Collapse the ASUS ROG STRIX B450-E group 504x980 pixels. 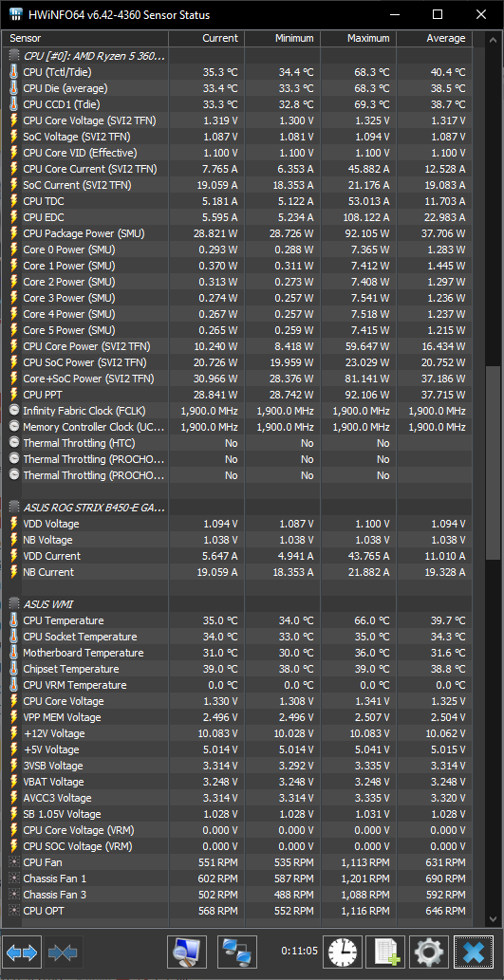point(14,508)
